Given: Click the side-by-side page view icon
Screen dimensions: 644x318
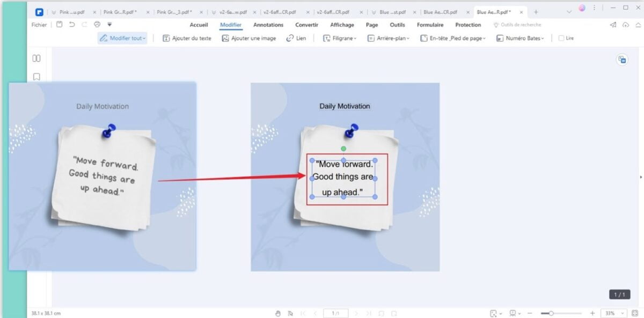Looking at the screenshot, I should coord(36,58).
